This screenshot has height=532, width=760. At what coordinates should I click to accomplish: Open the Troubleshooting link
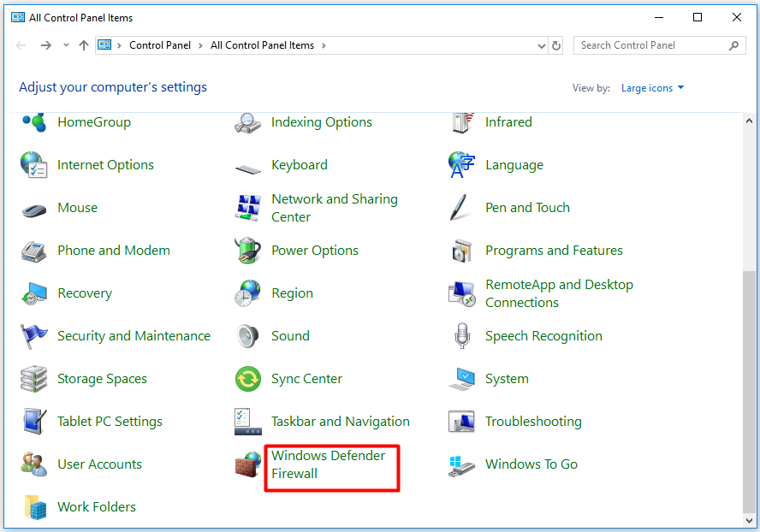point(532,422)
